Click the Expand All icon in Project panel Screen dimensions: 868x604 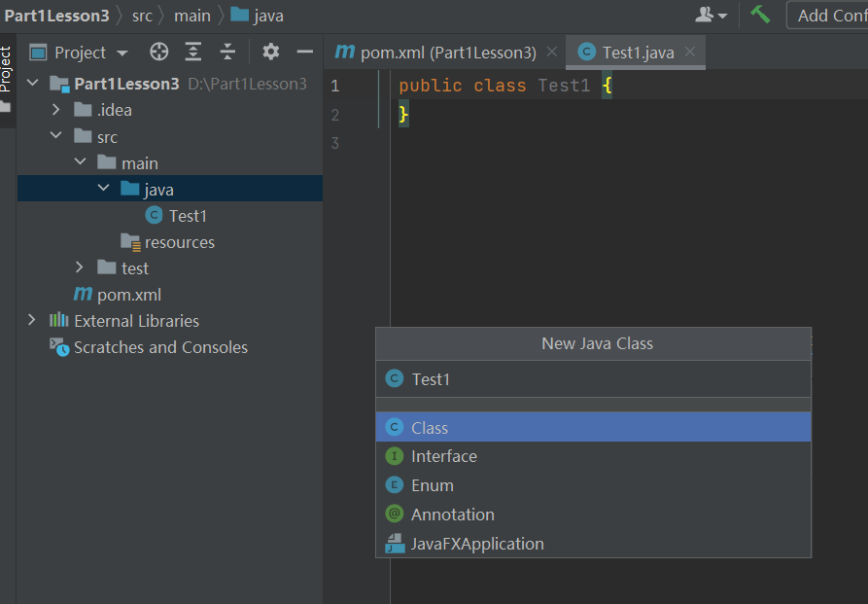193,53
